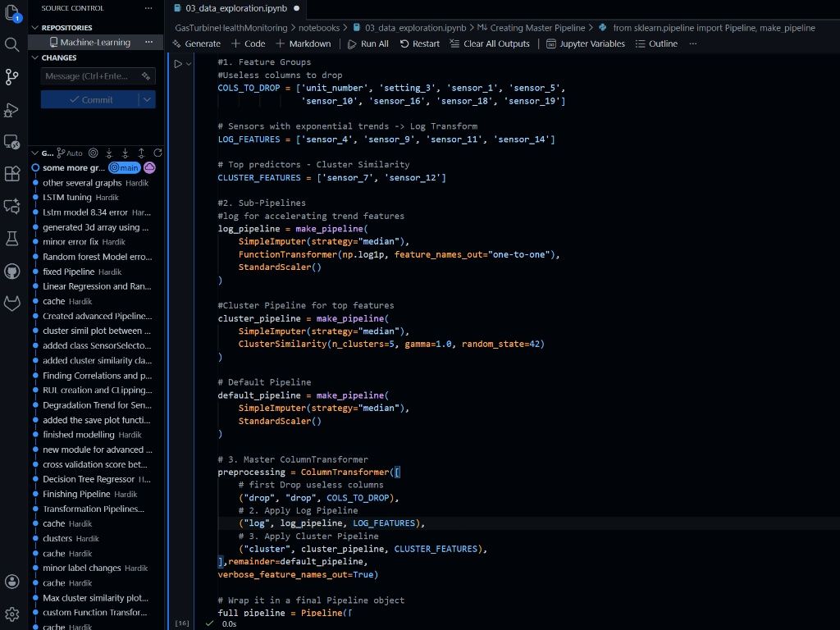Click notebooks in the breadcrumb path
The width and height of the screenshot is (840, 630).
(x=318, y=27)
